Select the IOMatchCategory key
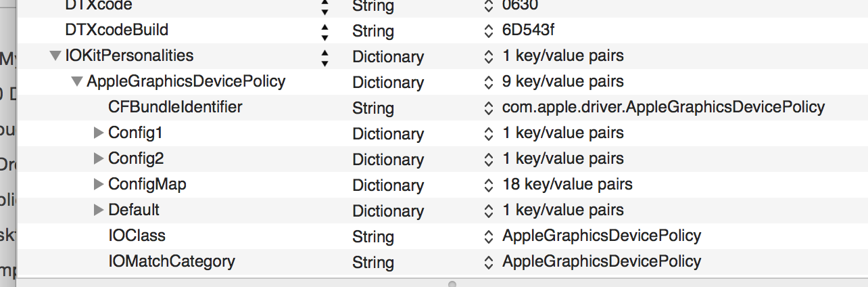 click(172, 261)
